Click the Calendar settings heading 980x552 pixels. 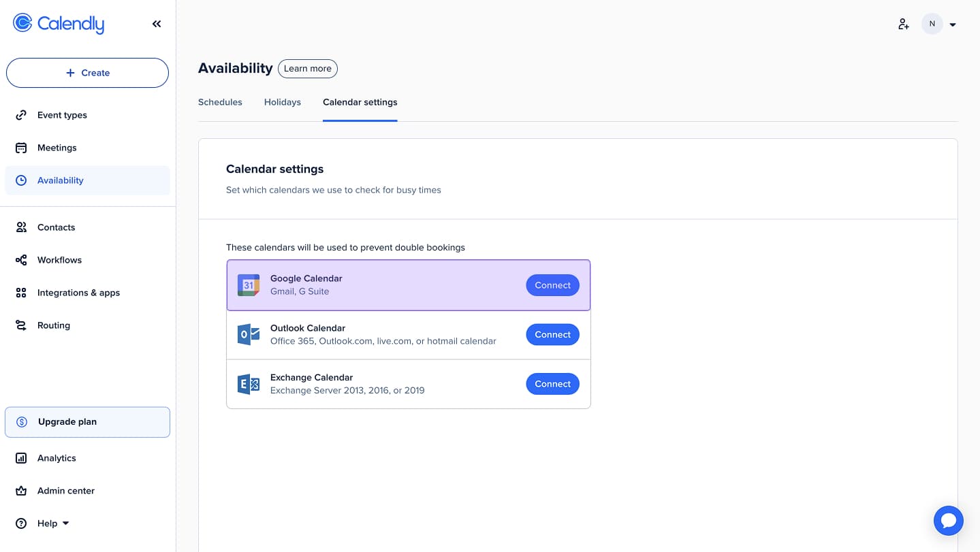(275, 169)
